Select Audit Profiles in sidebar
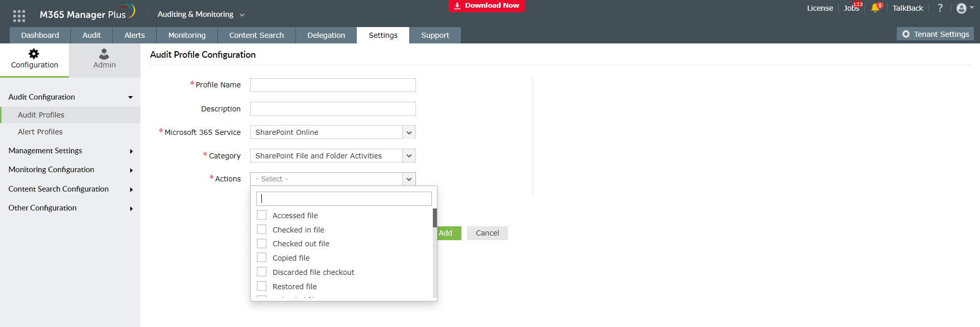This screenshot has width=980, height=327. (x=70, y=115)
